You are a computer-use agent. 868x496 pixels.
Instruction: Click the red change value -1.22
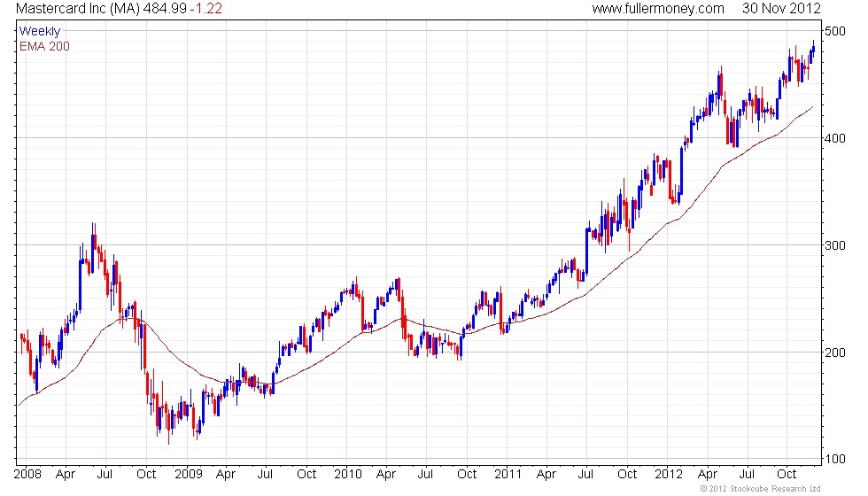click(205, 8)
